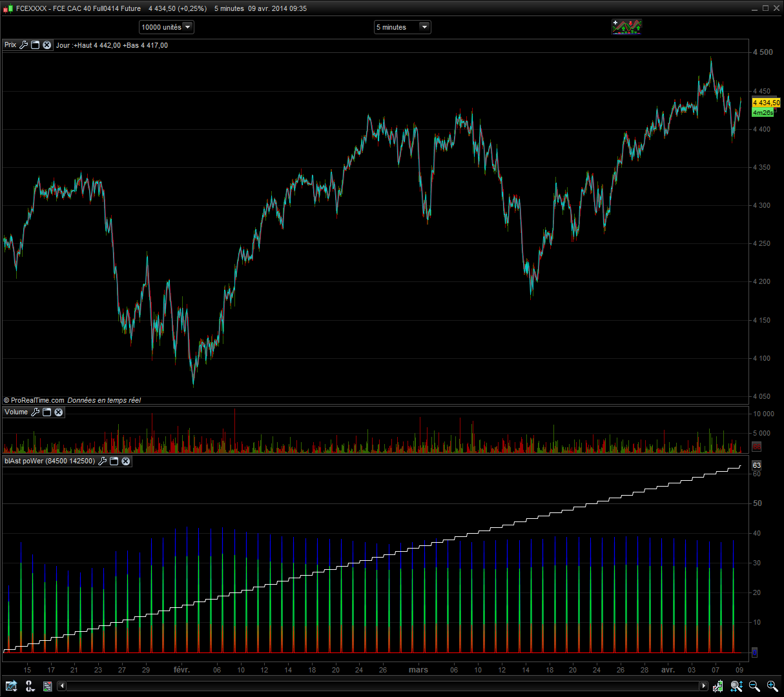Click the chart drawing tool icon bottom-left
Viewport: 784px width, 697px height.
click(x=11, y=686)
